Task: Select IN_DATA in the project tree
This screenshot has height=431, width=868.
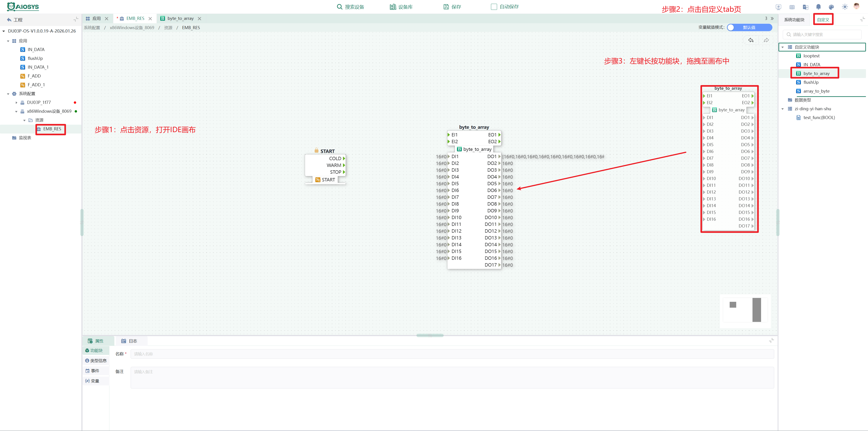Action: (x=36, y=49)
